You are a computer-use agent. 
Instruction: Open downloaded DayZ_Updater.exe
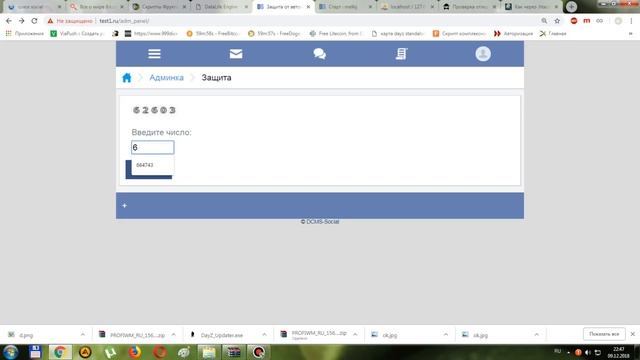(222, 335)
